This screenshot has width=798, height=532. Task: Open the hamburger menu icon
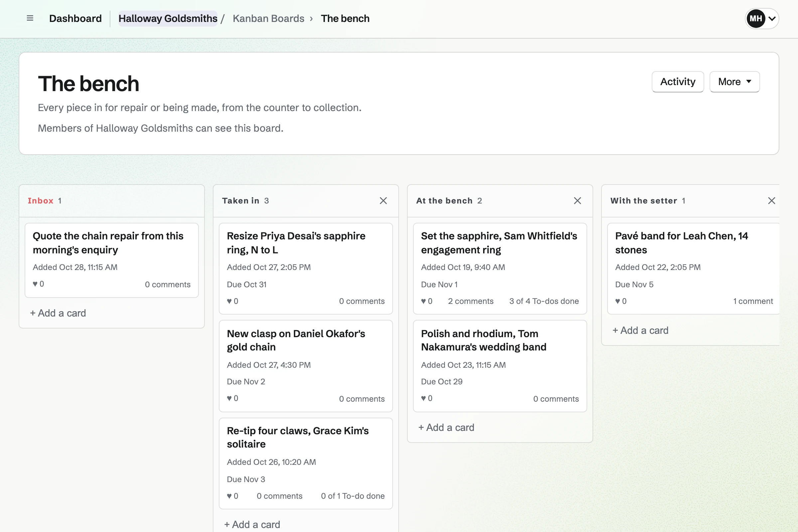tap(30, 18)
